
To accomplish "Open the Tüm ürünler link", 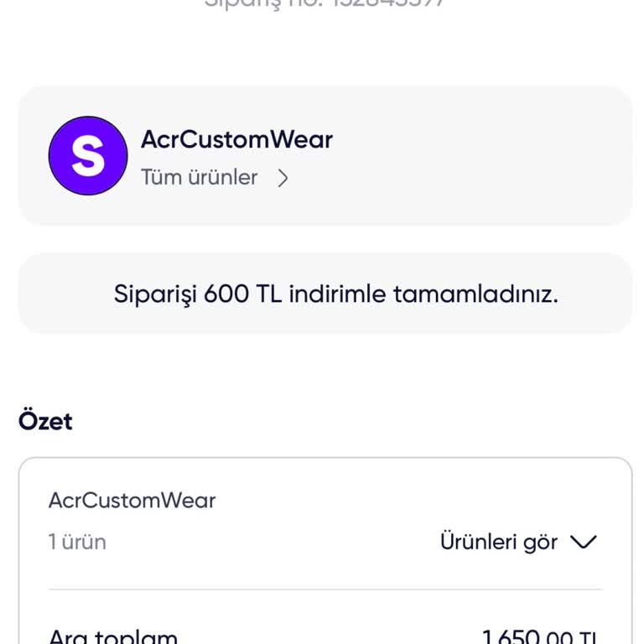I will 200,178.
